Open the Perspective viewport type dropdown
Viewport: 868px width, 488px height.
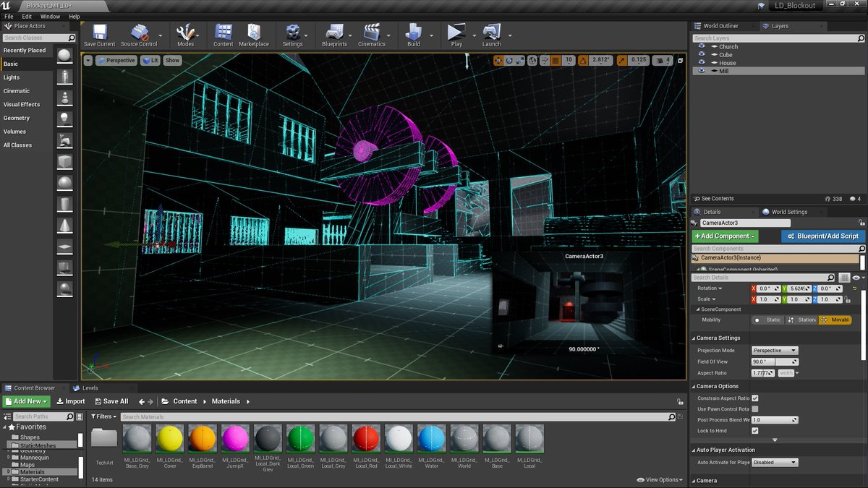coord(116,61)
